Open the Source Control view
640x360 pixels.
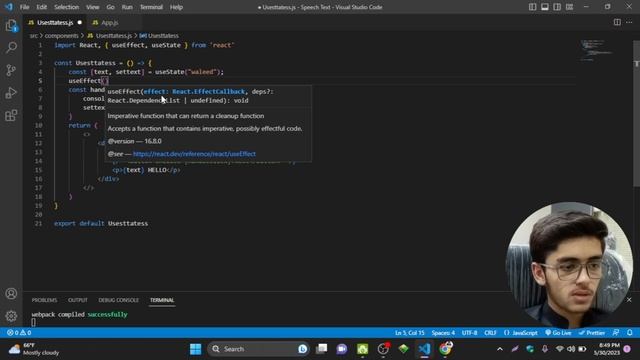(11, 70)
